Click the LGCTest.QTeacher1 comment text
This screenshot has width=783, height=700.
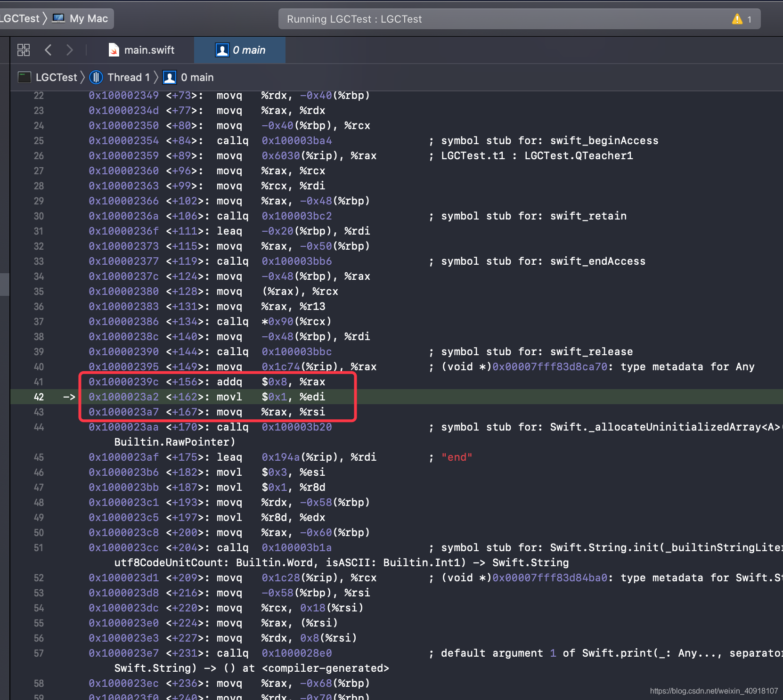pos(579,156)
